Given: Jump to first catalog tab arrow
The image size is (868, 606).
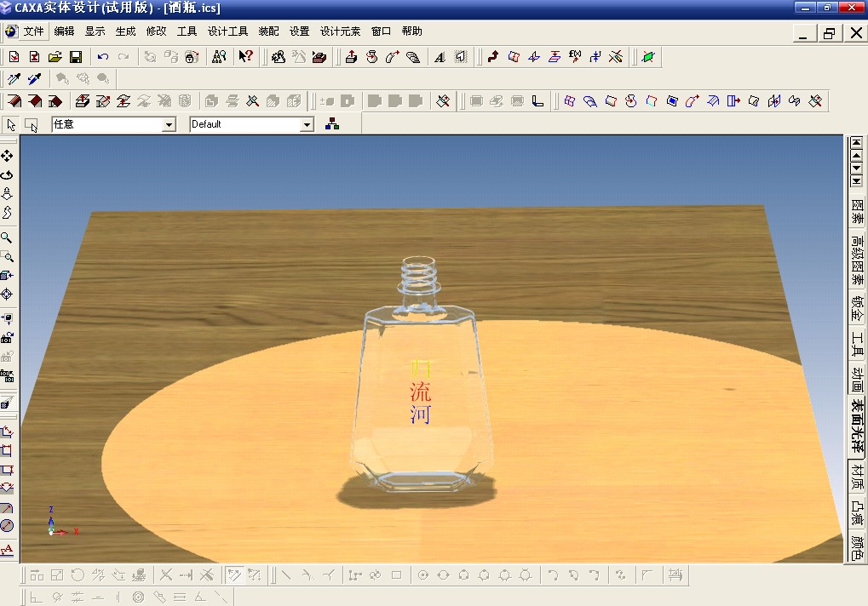Looking at the screenshot, I should pyautogui.click(x=856, y=143).
